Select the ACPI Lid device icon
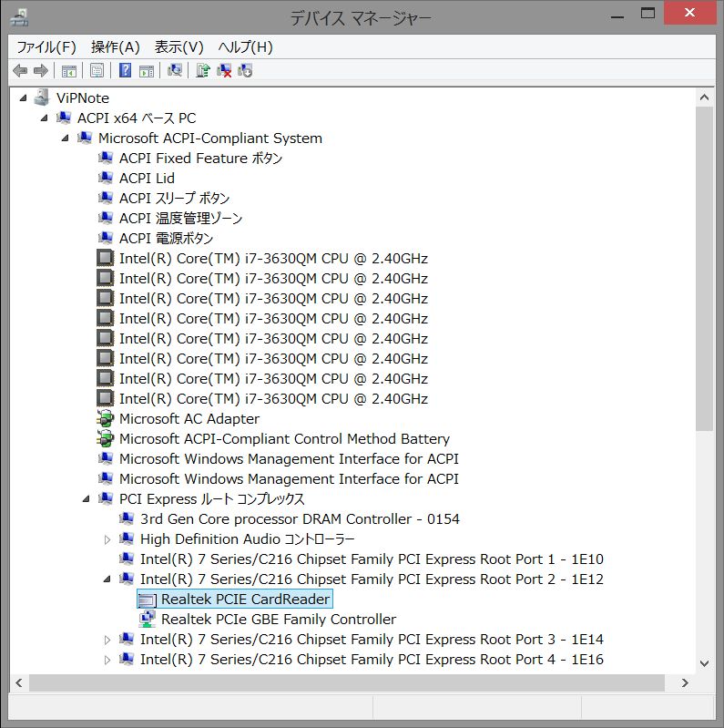This screenshot has width=724, height=728. tap(106, 178)
